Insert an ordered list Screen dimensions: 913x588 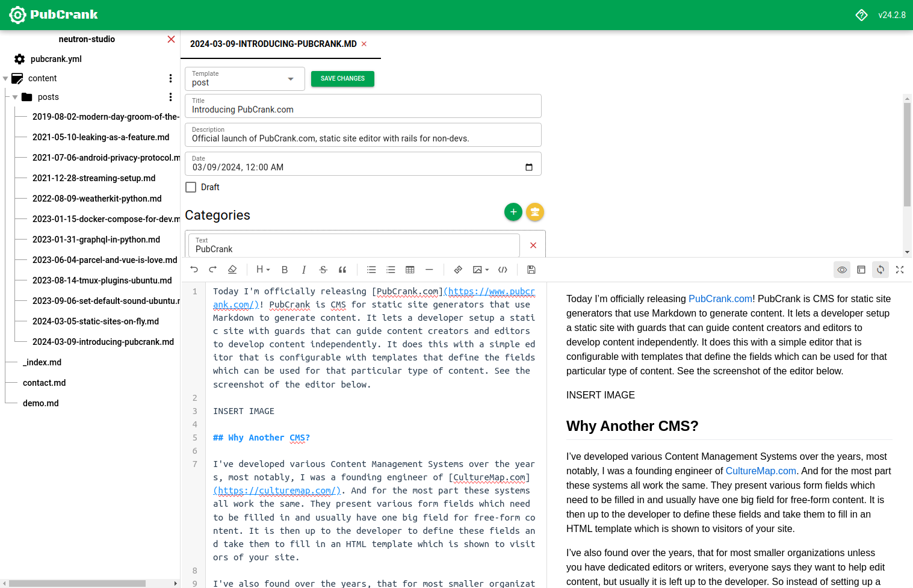coord(391,270)
